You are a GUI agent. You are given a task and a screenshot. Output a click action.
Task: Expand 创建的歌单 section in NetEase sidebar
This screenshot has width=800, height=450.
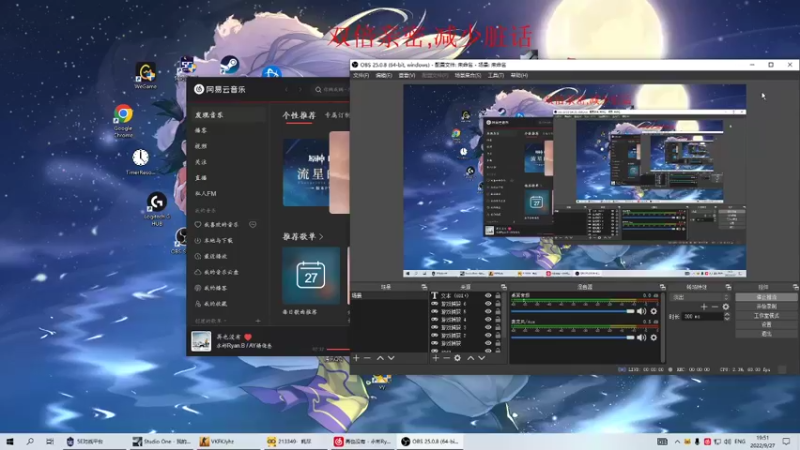coord(211,321)
